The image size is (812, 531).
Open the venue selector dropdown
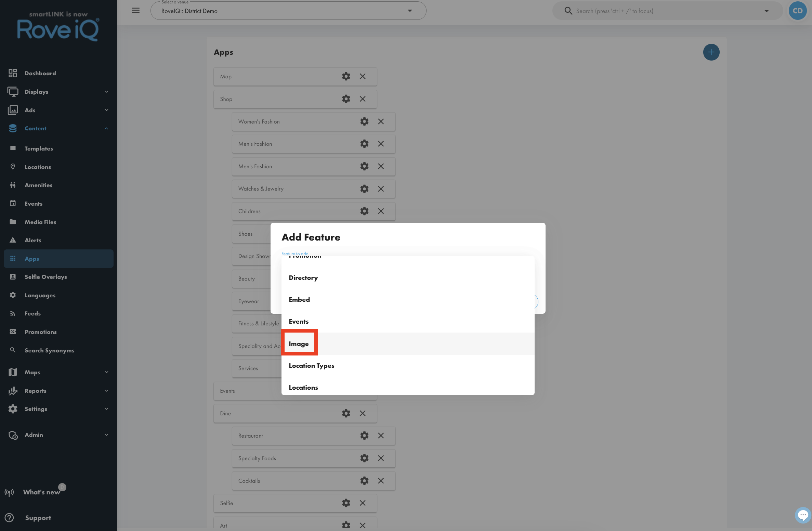[288, 11]
